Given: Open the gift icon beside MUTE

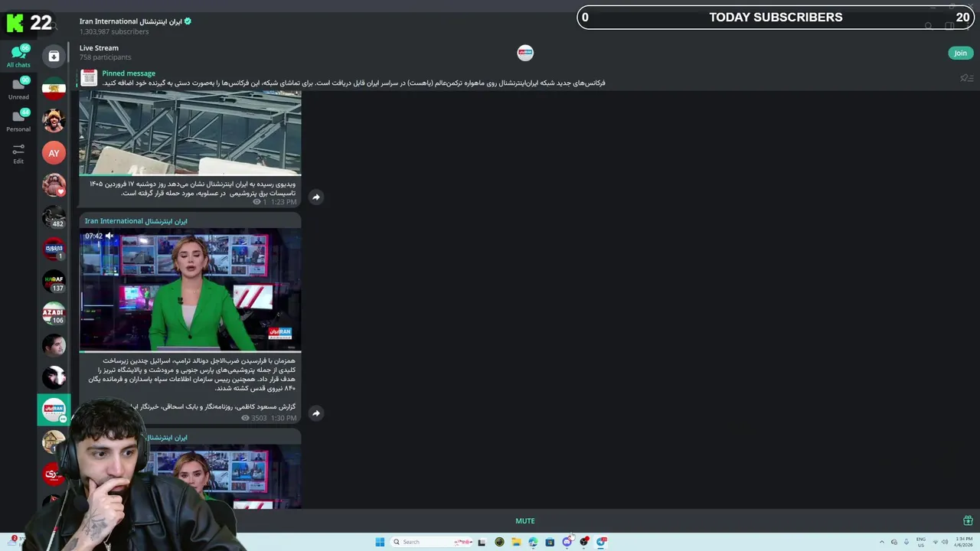Looking at the screenshot, I should pyautogui.click(x=968, y=520).
